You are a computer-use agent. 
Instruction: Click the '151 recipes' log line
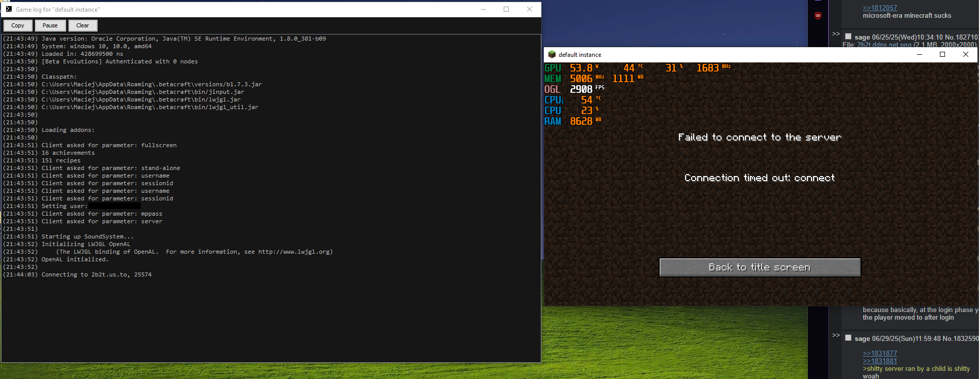[42, 160]
